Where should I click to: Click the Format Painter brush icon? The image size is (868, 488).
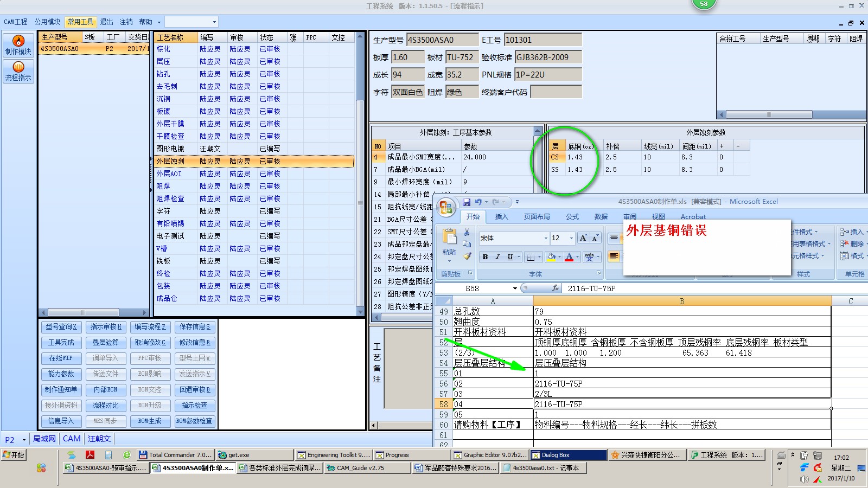tap(467, 256)
